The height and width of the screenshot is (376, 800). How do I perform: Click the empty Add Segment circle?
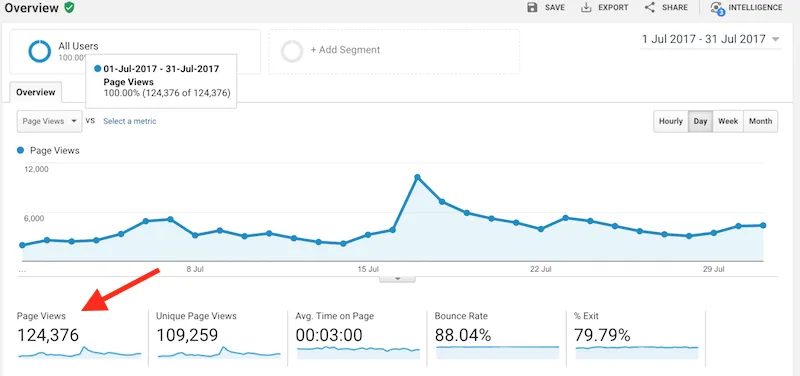pyautogui.click(x=292, y=52)
